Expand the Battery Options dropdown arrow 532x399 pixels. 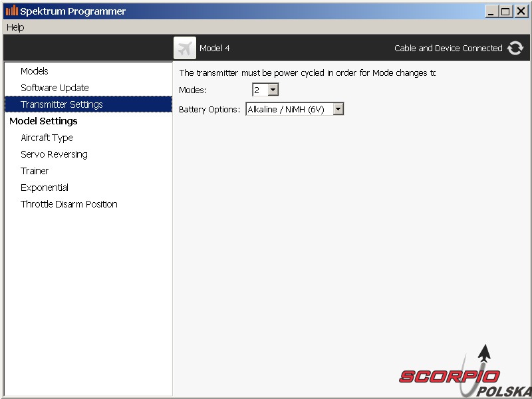pos(338,109)
